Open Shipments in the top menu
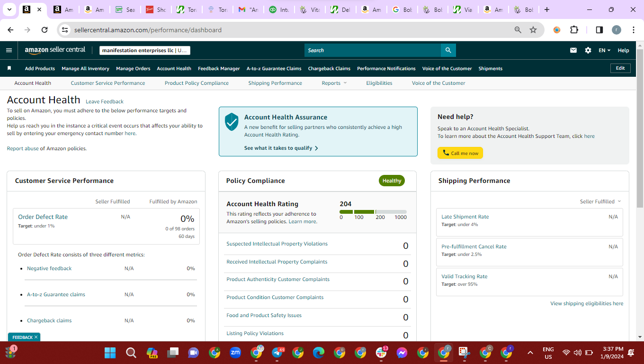The width and height of the screenshot is (644, 364). [x=491, y=68]
